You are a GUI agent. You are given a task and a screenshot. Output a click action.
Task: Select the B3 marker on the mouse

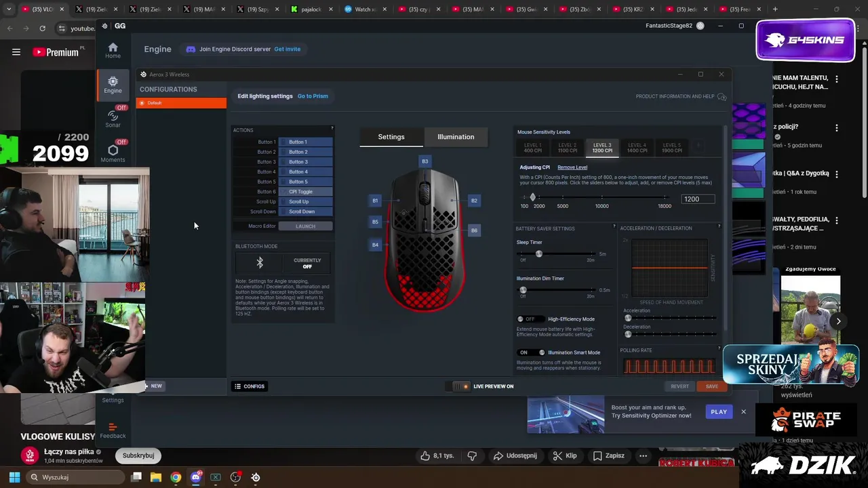click(x=425, y=161)
